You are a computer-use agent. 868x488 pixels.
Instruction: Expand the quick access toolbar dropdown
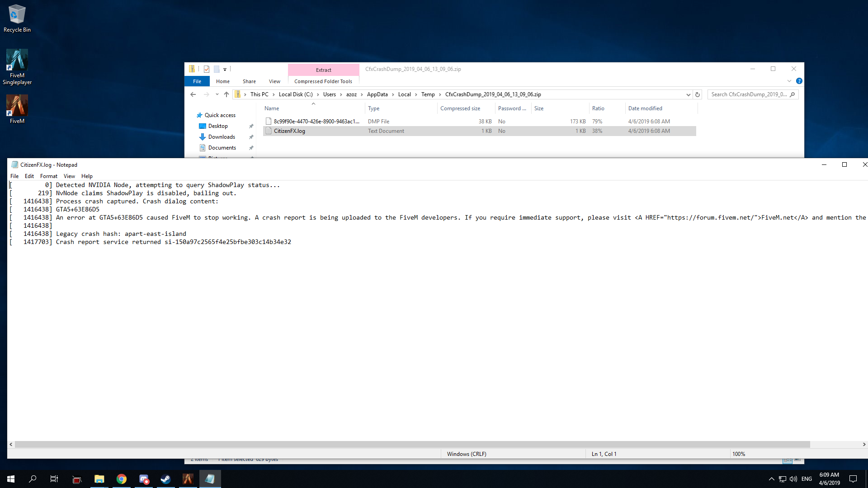click(x=225, y=69)
